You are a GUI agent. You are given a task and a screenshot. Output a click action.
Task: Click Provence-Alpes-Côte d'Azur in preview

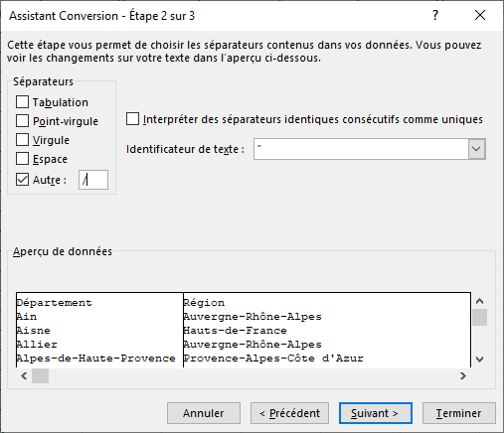[x=273, y=359]
